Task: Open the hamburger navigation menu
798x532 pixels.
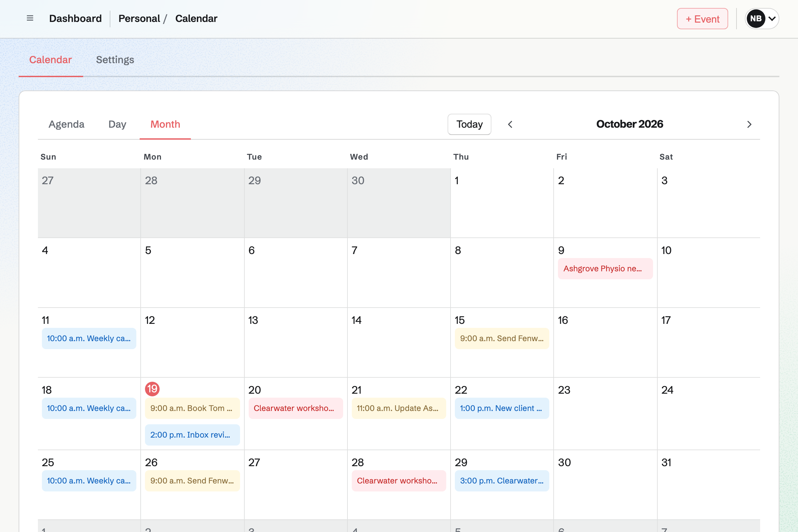Action: pos(30,18)
